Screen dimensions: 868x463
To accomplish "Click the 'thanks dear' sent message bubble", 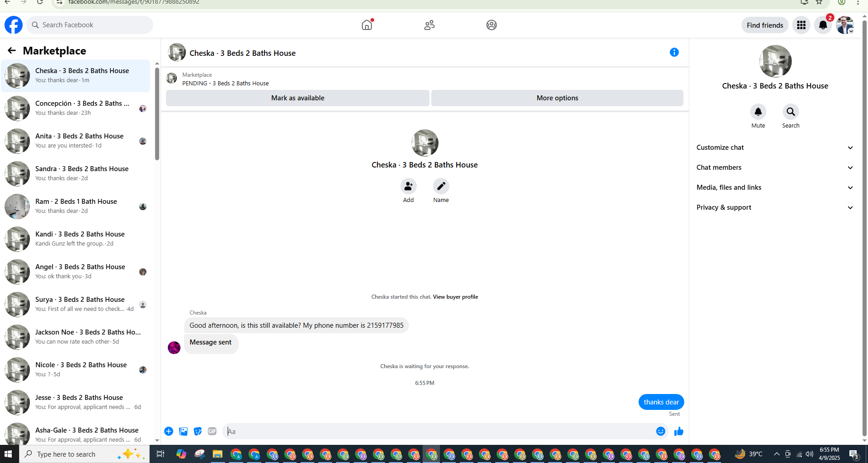I will point(661,402).
